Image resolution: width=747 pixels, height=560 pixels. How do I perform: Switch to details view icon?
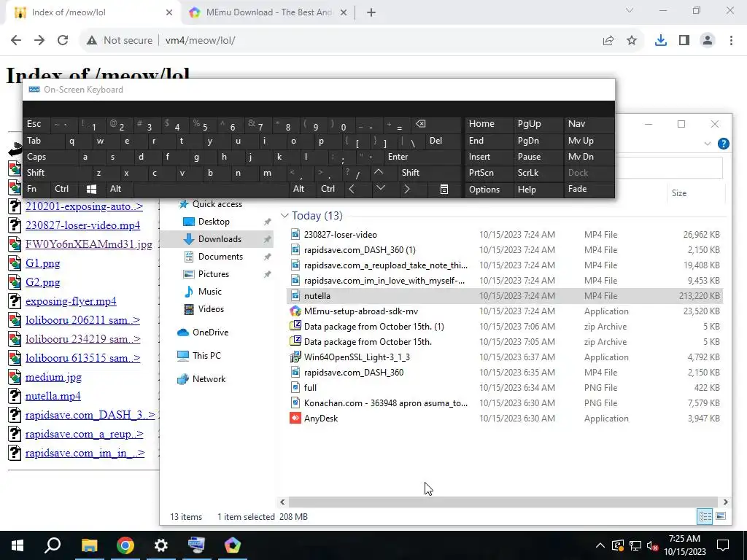pyautogui.click(x=705, y=517)
